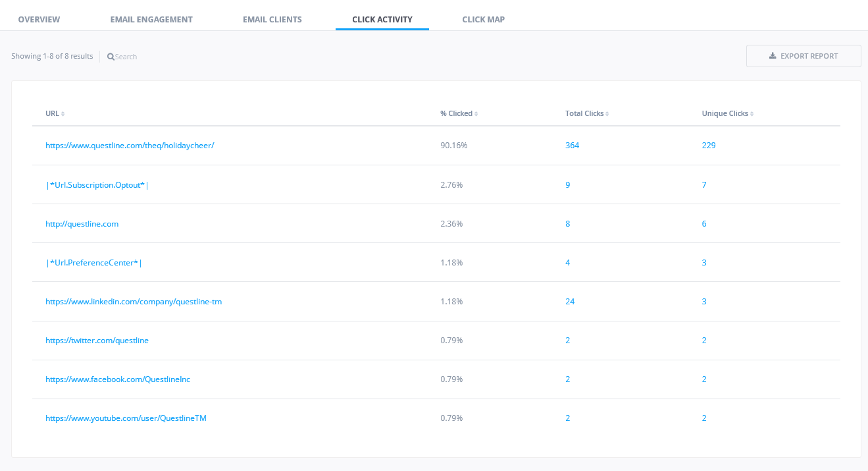
Task: Click the Unique Clicks sort arrows icon
Action: (752, 114)
